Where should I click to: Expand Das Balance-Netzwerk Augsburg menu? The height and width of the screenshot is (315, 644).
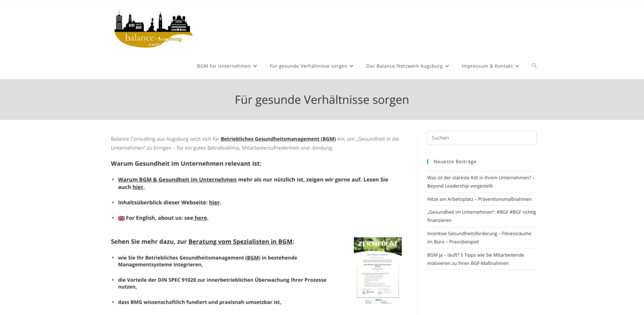(407, 66)
